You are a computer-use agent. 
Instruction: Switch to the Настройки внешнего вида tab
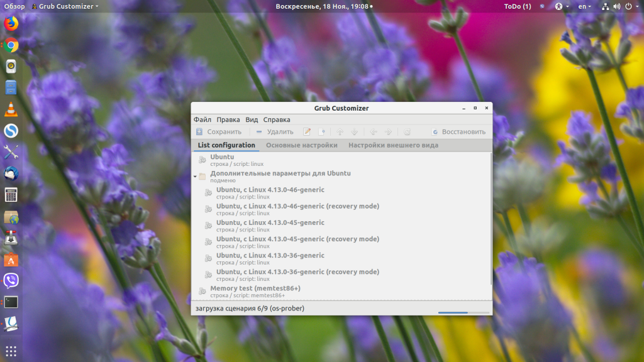tap(393, 145)
